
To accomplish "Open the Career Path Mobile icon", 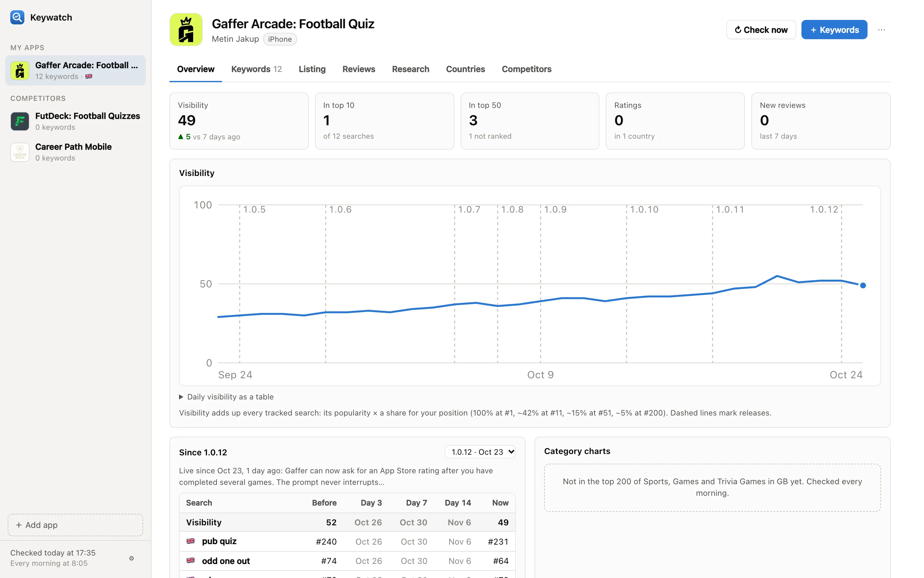I will [20, 152].
